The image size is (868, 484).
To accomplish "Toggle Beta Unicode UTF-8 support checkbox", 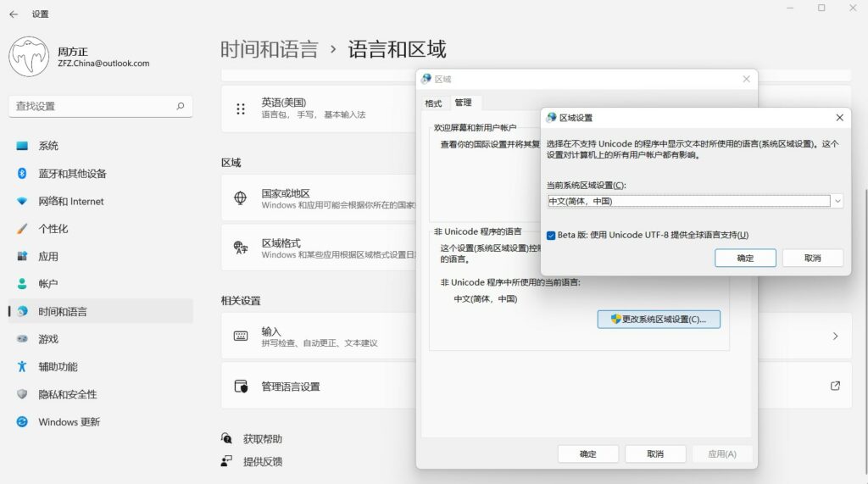I will click(551, 235).
